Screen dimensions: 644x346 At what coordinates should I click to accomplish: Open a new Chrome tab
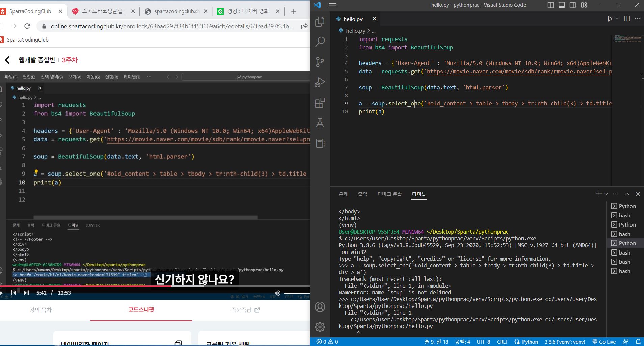[294, 11]
